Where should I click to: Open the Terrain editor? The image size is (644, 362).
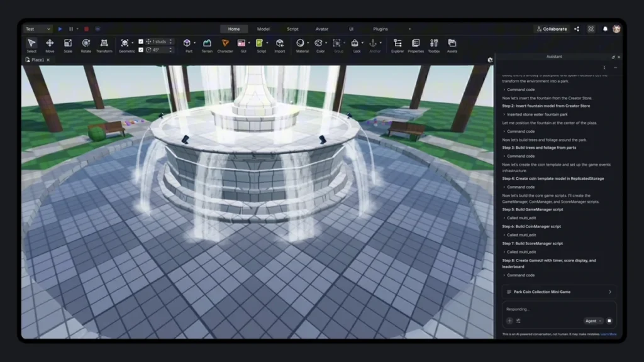click(x=206, y=43)
